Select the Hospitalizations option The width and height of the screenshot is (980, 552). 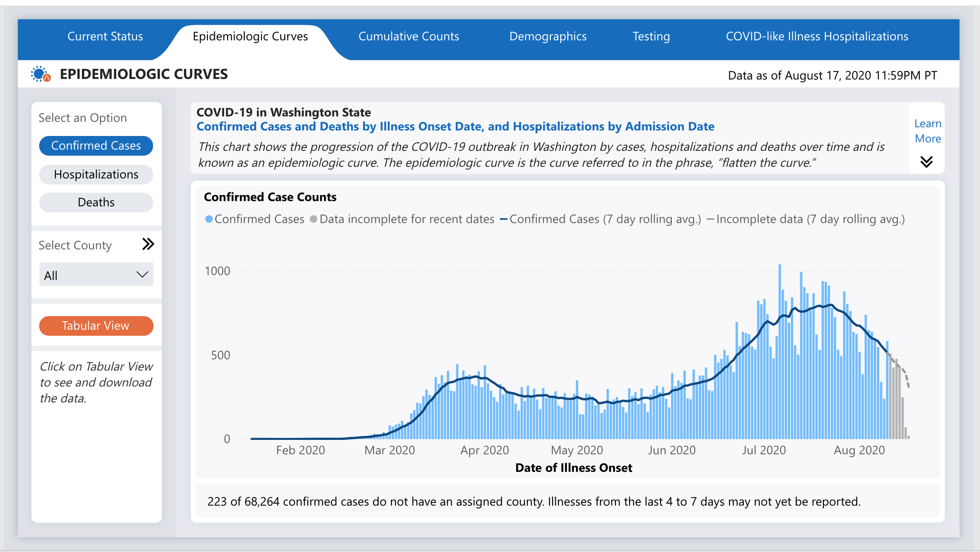coord(96,175)
